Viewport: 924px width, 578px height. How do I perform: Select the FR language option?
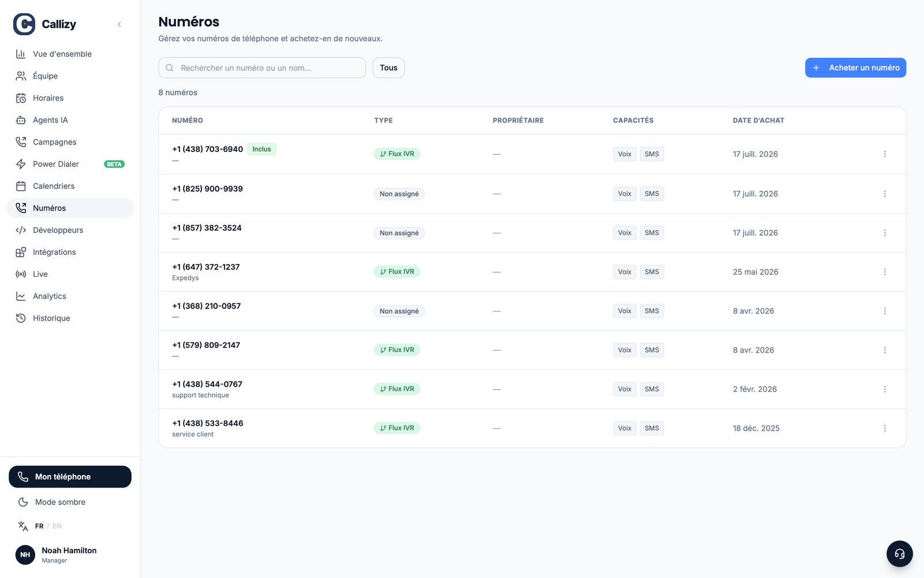pos(39,526)
